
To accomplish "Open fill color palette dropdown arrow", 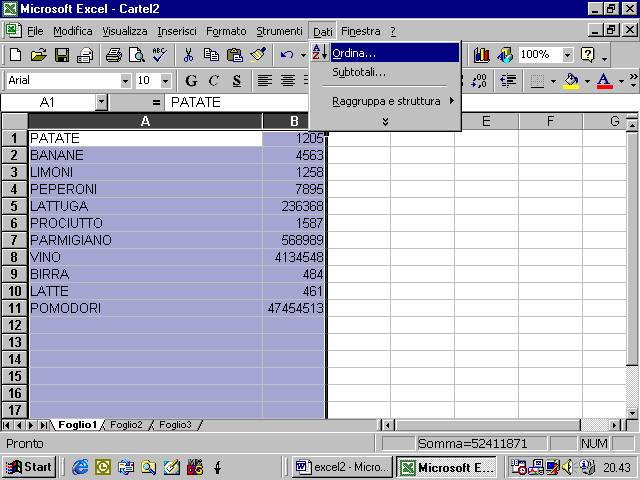I will point(587,81).
